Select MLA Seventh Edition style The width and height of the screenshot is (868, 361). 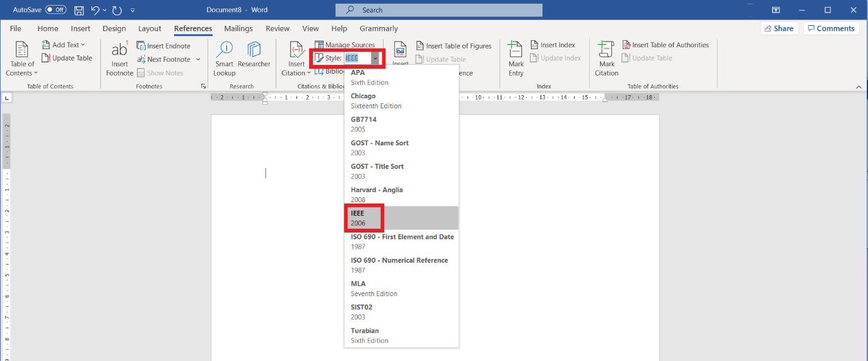(401, 288)
